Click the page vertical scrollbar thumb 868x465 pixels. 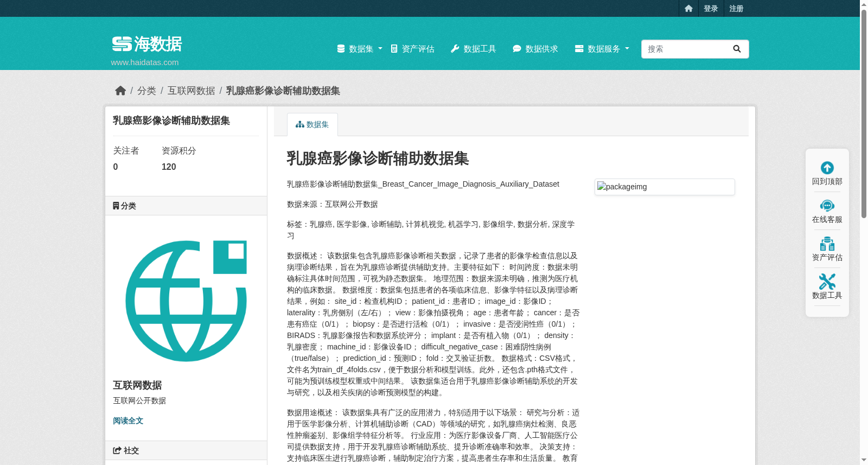pyautogui.click(x=864, y=114)
